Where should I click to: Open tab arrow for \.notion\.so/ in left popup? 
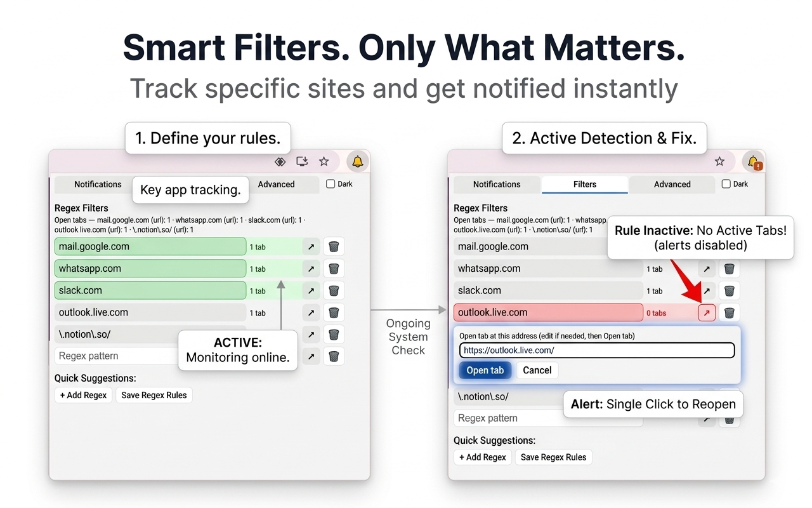point(311,335)
